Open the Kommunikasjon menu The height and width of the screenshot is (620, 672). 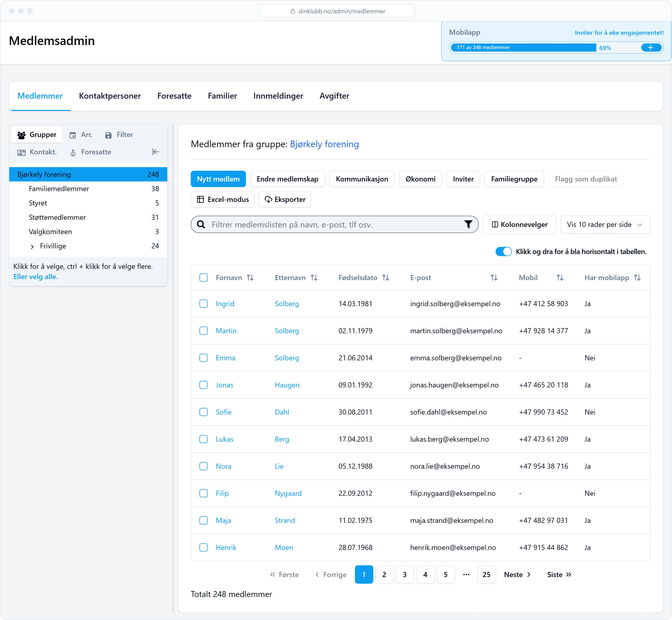pos(362,179)
